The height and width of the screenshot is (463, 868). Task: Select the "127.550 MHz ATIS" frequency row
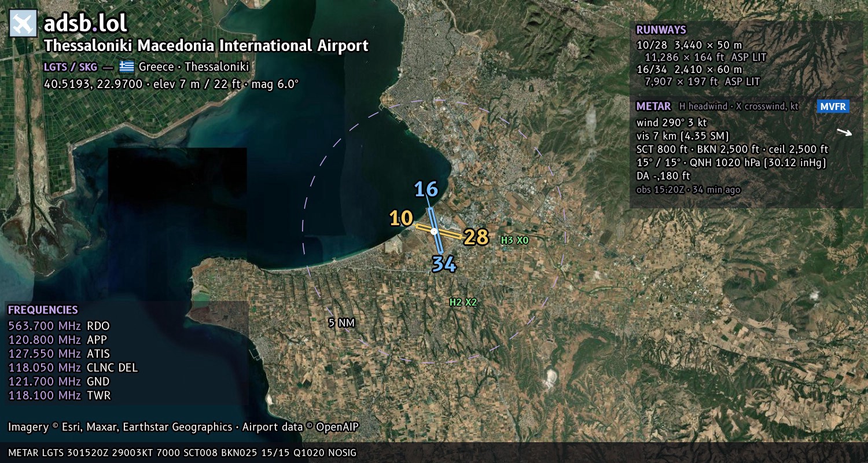[59, 354]
